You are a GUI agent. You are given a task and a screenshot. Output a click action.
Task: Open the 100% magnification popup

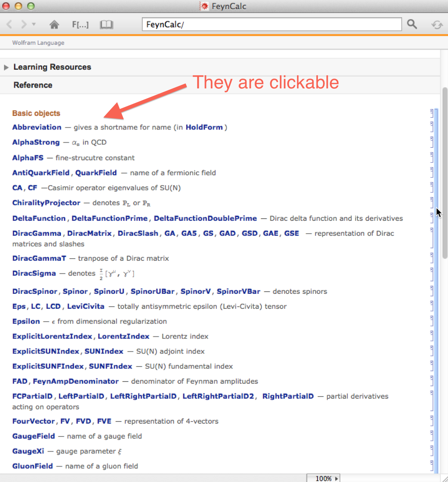[323, 478]
